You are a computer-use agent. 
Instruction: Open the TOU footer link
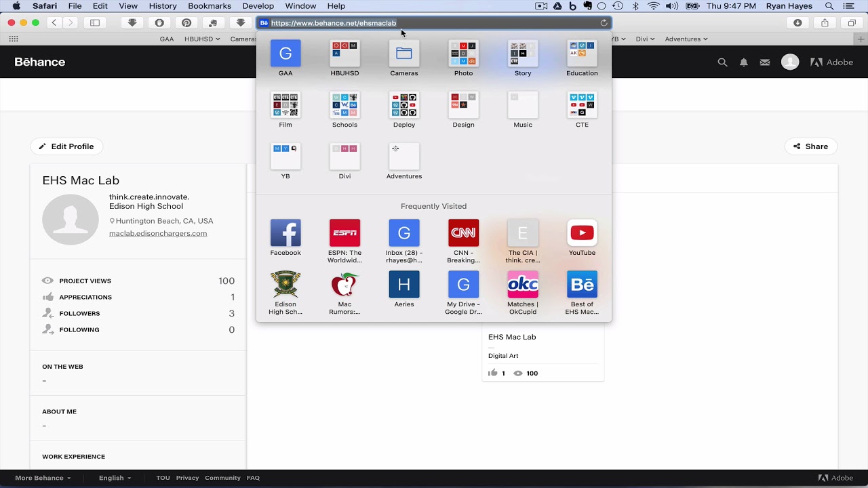click(x=163, y=478)
